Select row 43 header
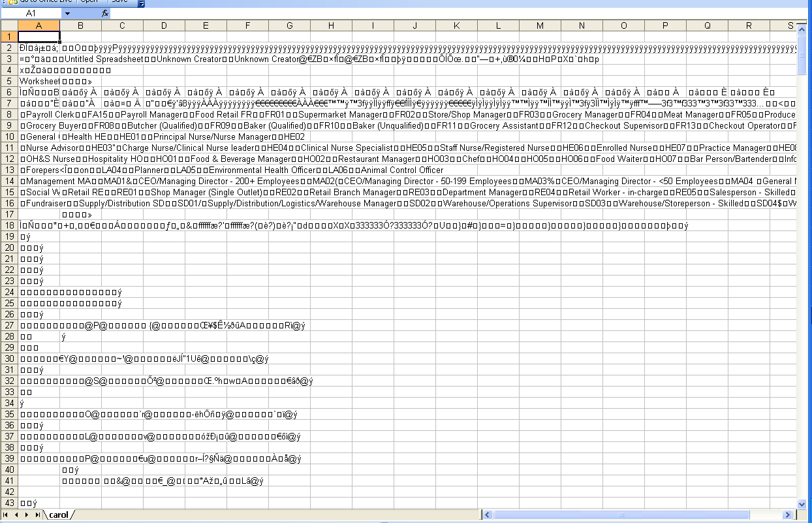 tap(9, 503)
